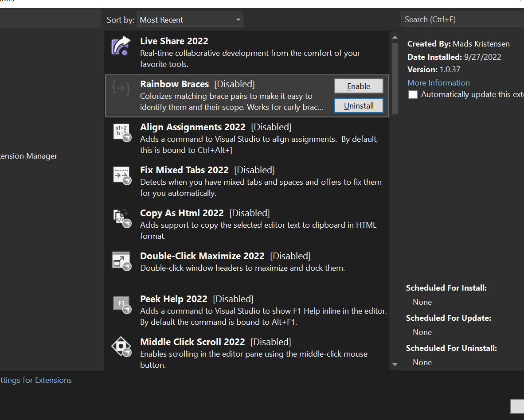
Task: Select the Copy As Html 2022 title
Action: tap(182, 213)
